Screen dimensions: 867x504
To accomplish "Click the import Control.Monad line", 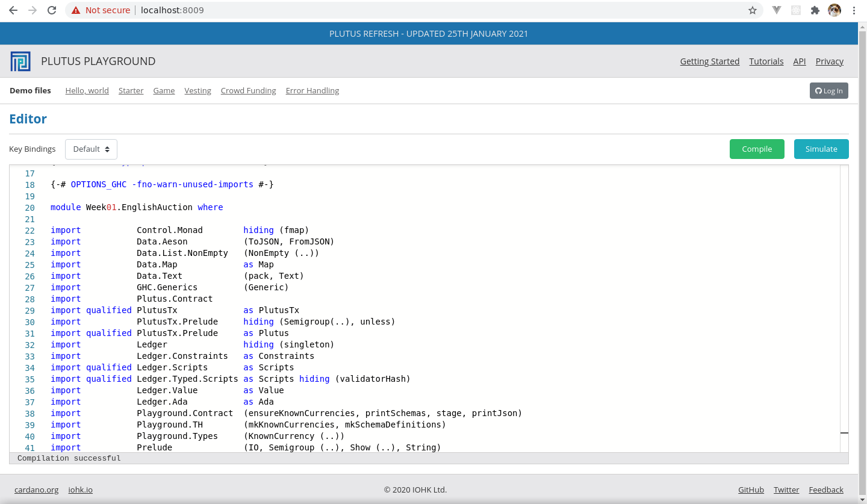I will click(x=179, y=230).
